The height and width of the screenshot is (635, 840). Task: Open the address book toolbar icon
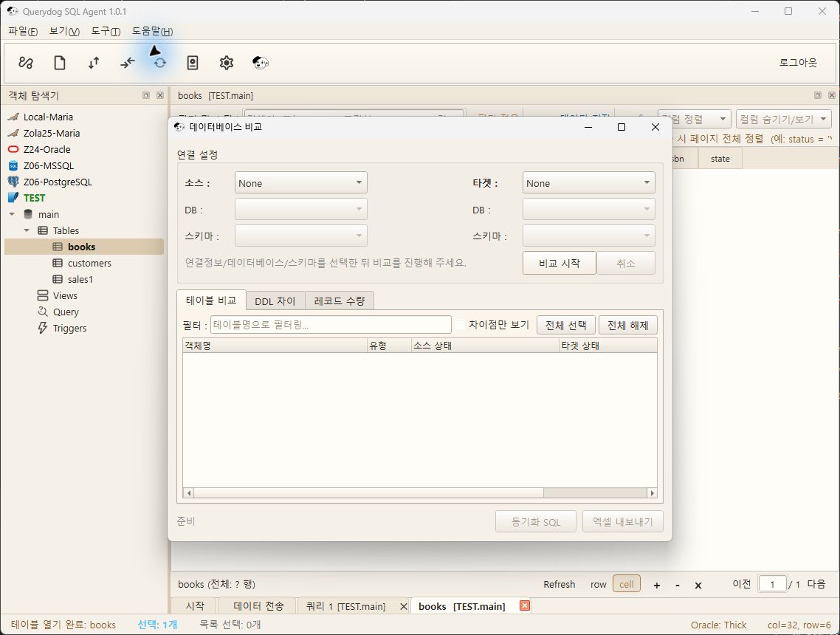pos(193,63)
